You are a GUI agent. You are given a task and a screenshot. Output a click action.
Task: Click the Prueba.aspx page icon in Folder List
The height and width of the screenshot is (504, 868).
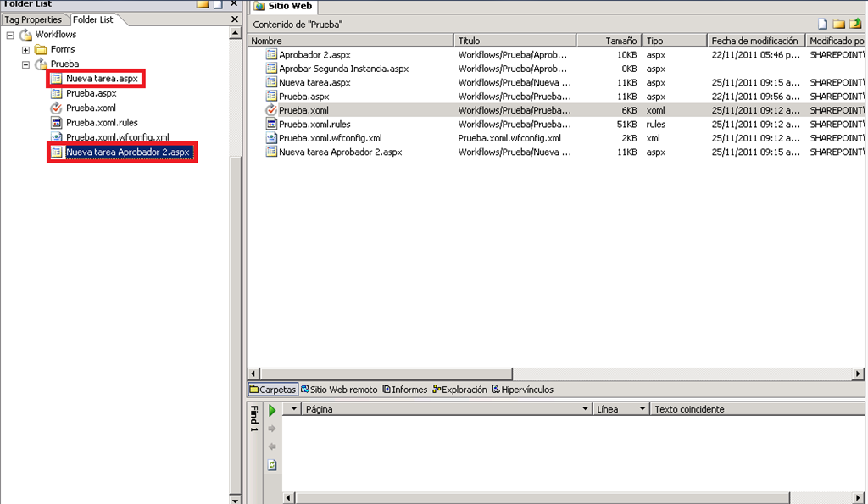(x=56, y=93)
